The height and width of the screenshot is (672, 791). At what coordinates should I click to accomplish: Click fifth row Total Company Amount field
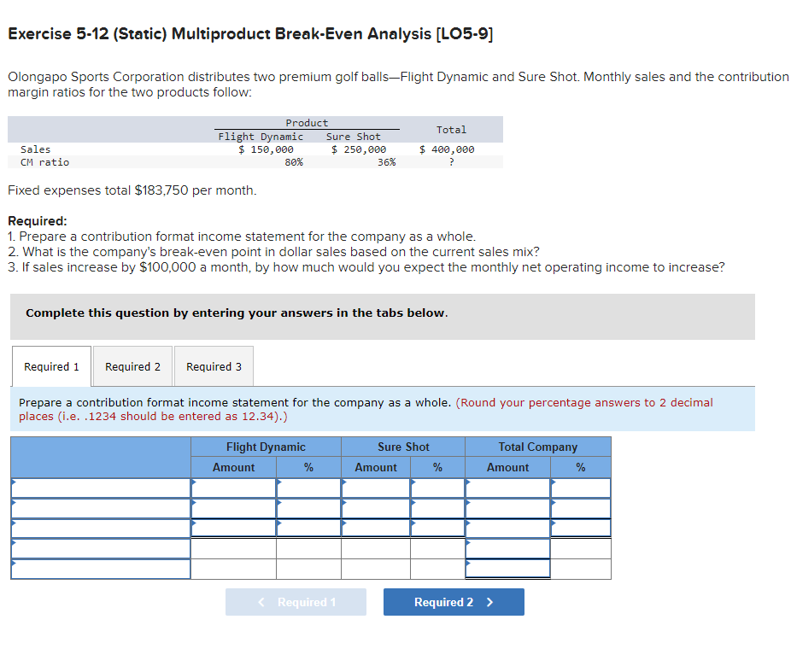pos(507,569)
